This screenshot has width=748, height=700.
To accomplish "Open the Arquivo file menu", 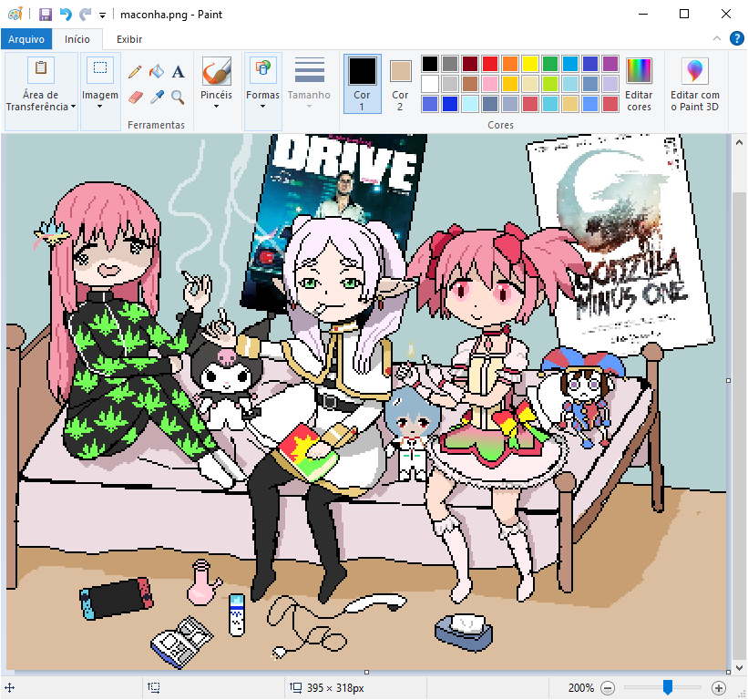I will 27,39.
